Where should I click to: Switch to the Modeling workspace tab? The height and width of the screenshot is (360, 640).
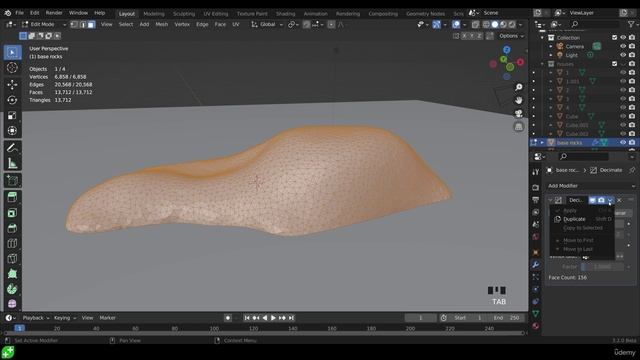point(154,13)
